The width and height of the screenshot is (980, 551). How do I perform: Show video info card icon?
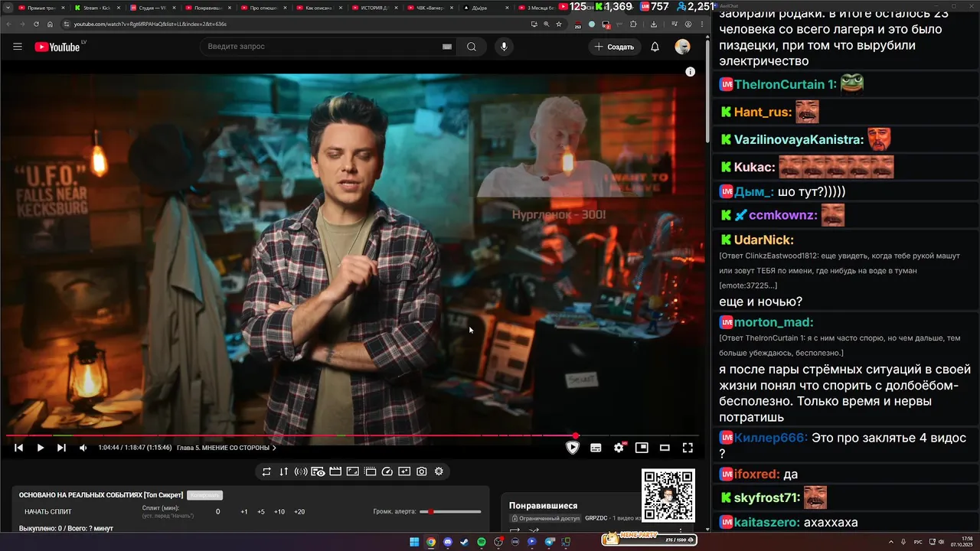(690, 72)
